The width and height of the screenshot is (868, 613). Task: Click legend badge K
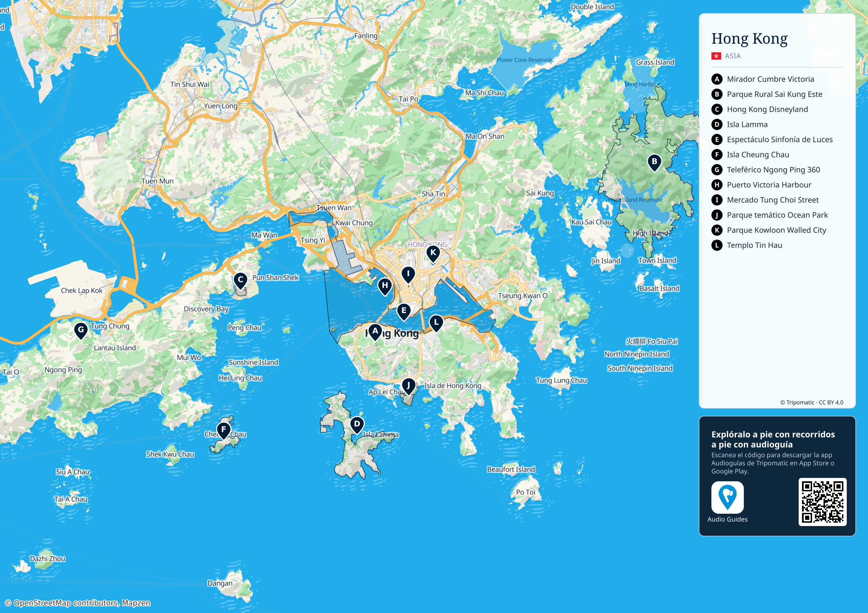pos(717,230)
